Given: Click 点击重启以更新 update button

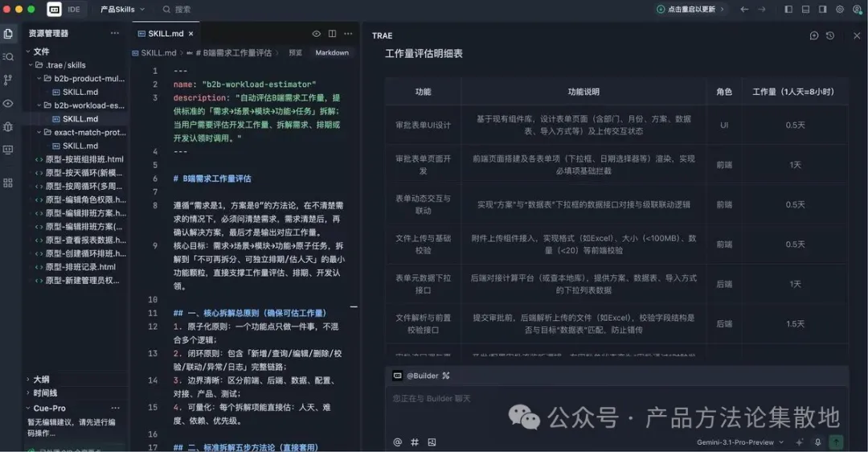Looking at the screenshot, I should pyautogui.click(x=690, y=10).
